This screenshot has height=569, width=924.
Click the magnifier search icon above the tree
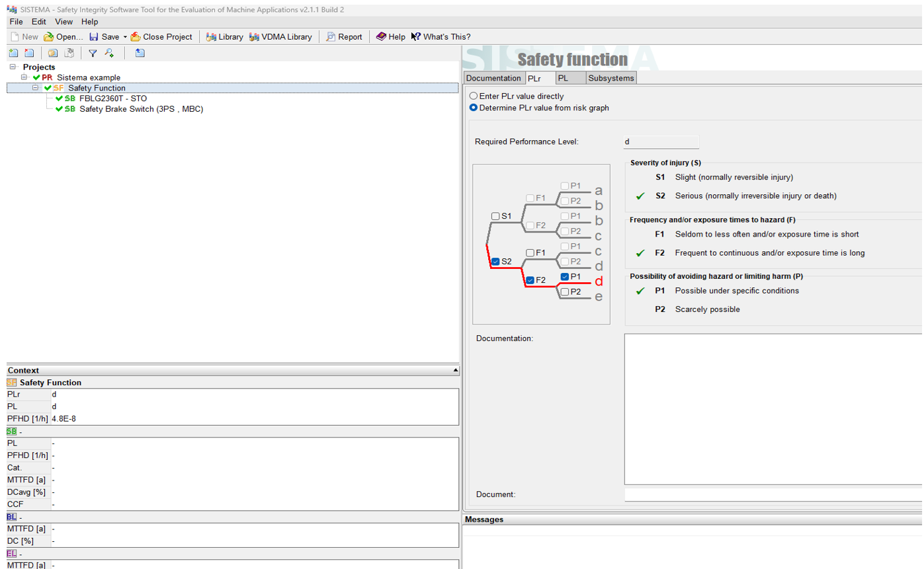(109, 54)
